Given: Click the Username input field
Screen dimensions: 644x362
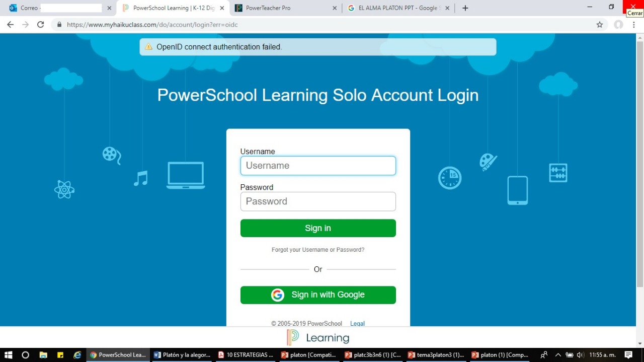Looking at the screenshot, I should tap(318, 166).
